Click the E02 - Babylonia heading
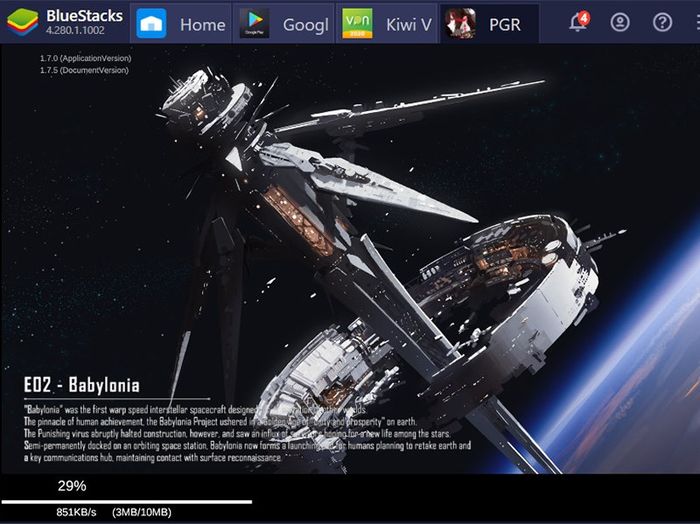Screen dimensions: 700x524 click(x=82, y=385)
